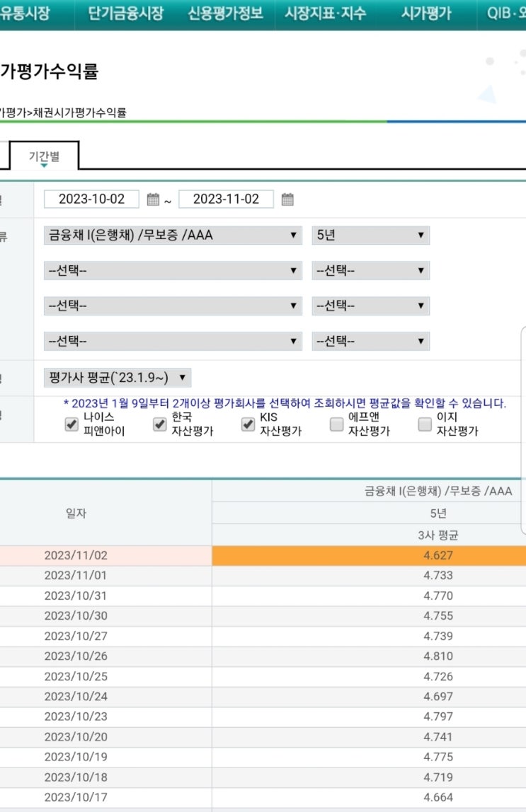Open the 신용평가정보 menu
The height and width of the screenshot is (812, 526).
pyautogui.click(x=225, y=13)
